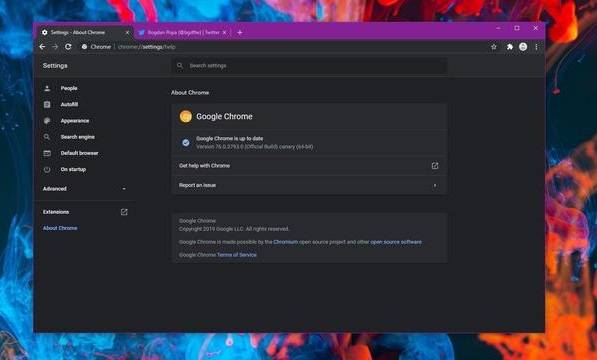Viewport: 597px width, 360px height.
Task: Click the forward navigation arrow
Action: (55, 47)
